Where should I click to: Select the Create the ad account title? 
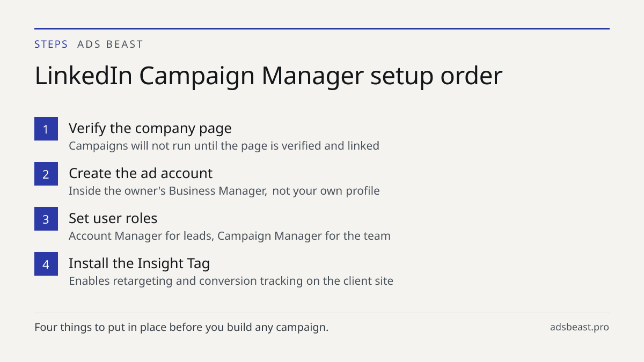point(141,173)
